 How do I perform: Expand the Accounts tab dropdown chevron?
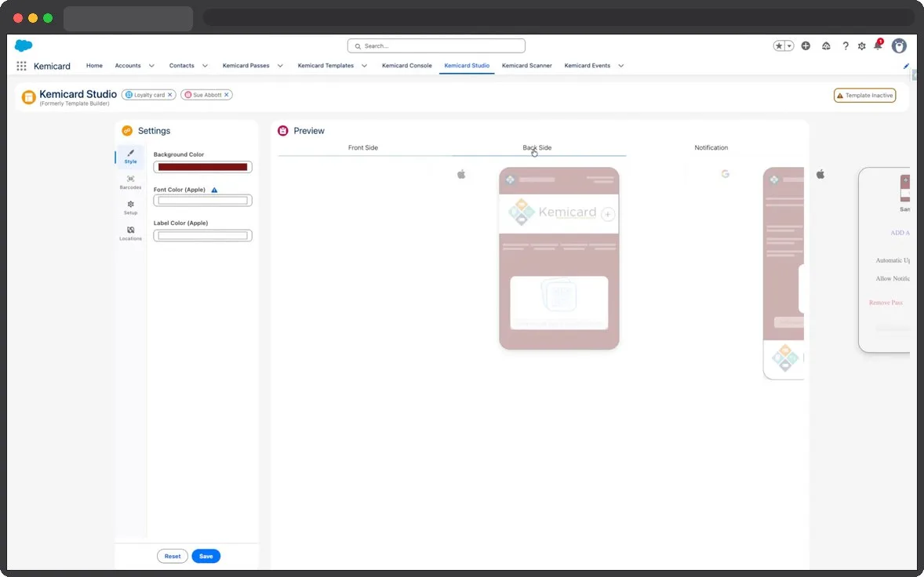pyautogui.click(x=151, y=66)
